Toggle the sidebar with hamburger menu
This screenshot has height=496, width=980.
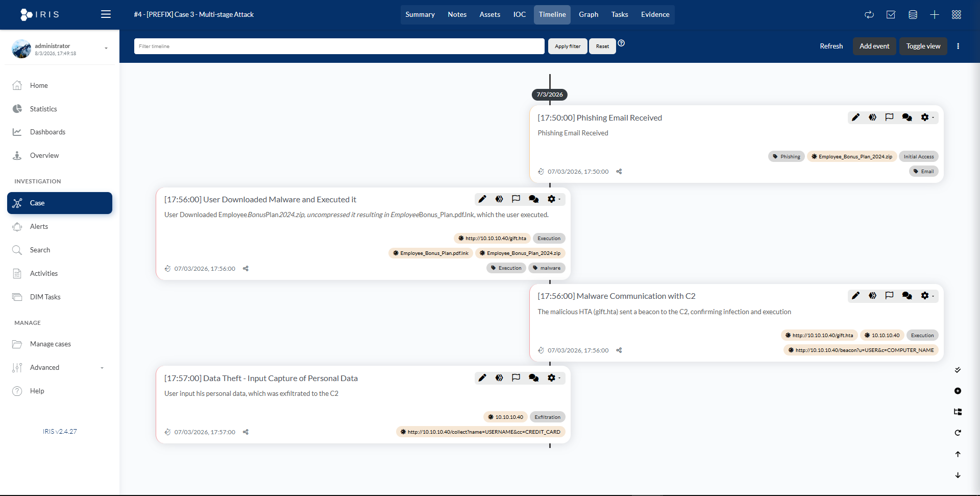click(106, 14)
